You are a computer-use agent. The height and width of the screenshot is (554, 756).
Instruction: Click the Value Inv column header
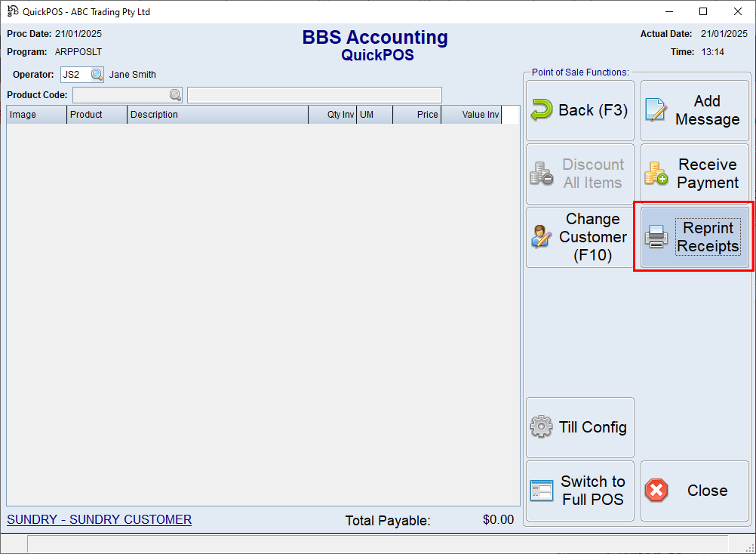pos(471,115)
